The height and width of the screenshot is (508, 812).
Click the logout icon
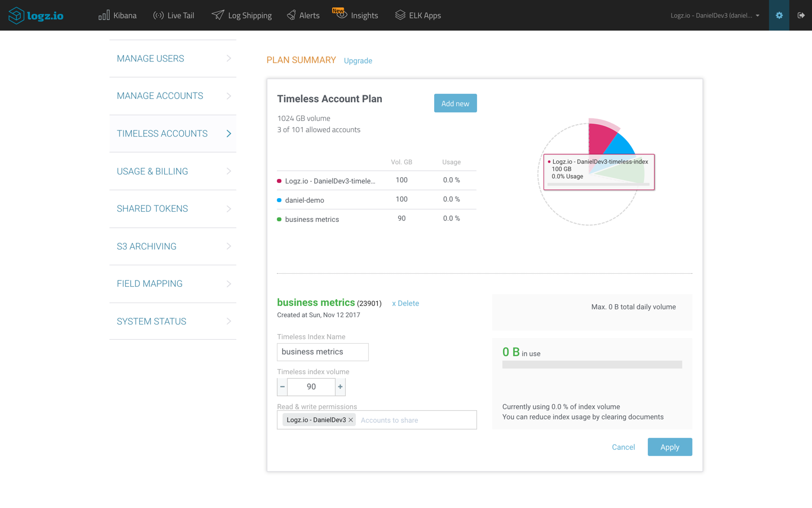[x=801, y=15]
